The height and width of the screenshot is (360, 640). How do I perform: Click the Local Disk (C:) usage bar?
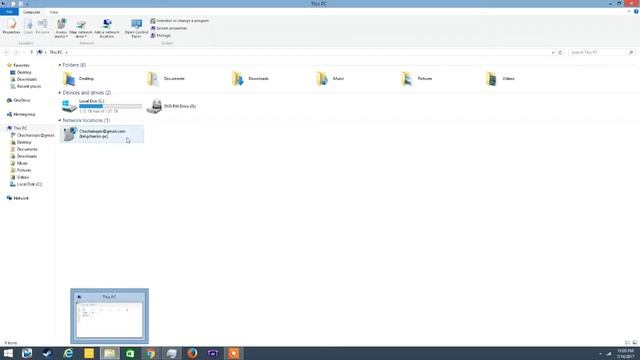click(110, 106)
